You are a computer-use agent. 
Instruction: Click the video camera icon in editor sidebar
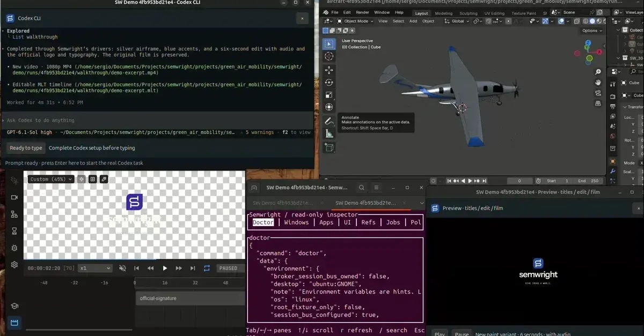(14, 197)
